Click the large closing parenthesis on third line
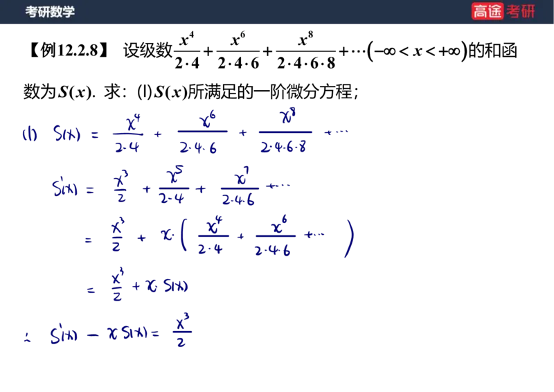The image size is (554, 392). click(350, 238)
